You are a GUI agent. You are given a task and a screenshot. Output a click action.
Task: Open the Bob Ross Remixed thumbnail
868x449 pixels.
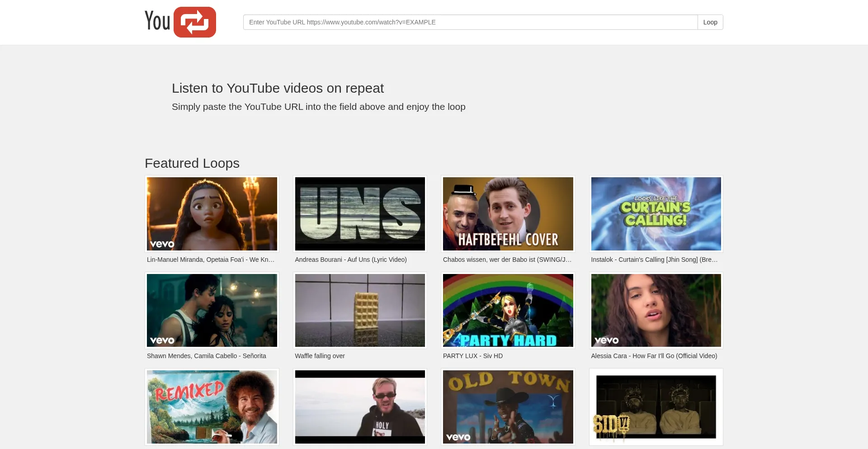point(212,407)
